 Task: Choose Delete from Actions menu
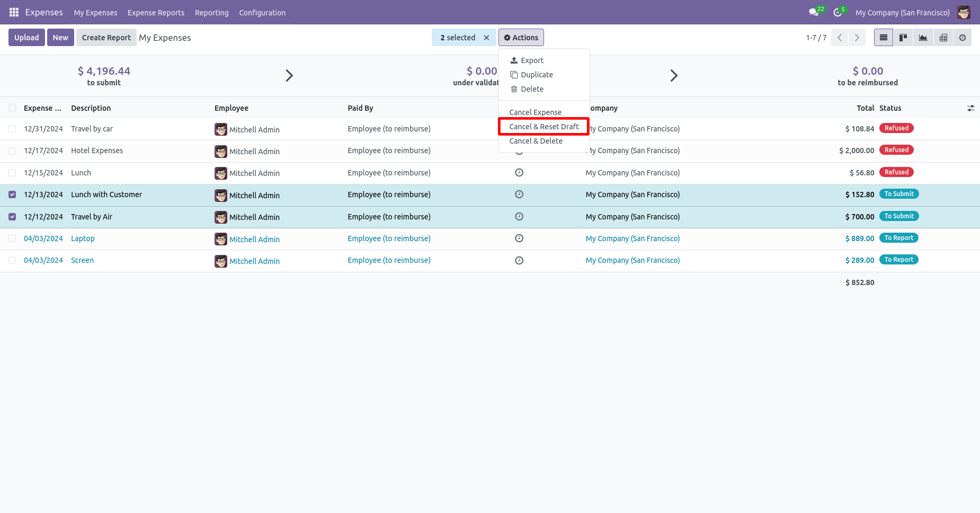[544, 89]
